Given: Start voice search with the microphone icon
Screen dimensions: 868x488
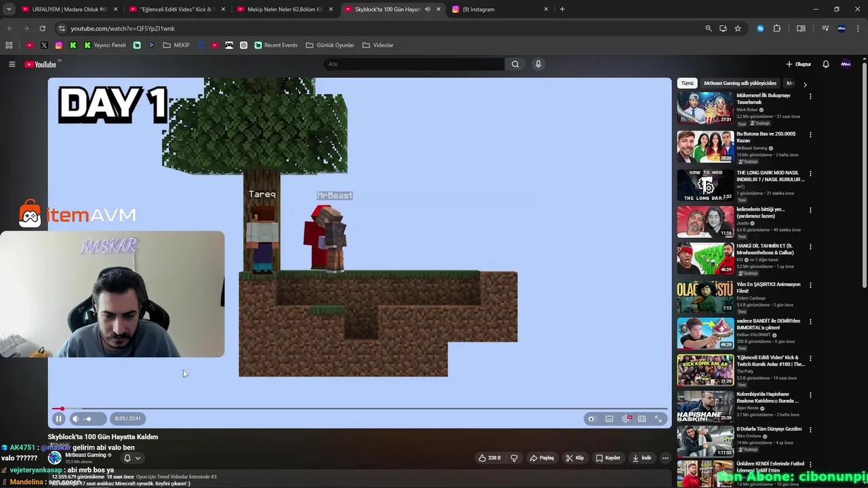Looking at the screenshot, I should click(x=538, y=64).
